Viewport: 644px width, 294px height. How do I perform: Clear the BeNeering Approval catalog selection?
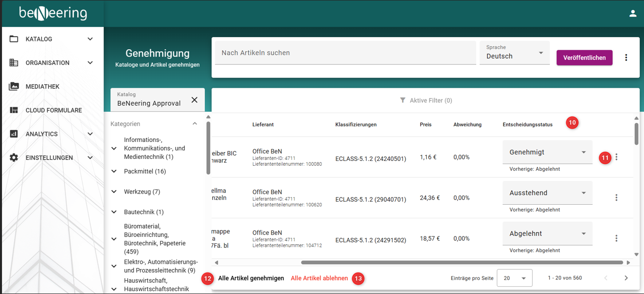(x=194, y=100)
